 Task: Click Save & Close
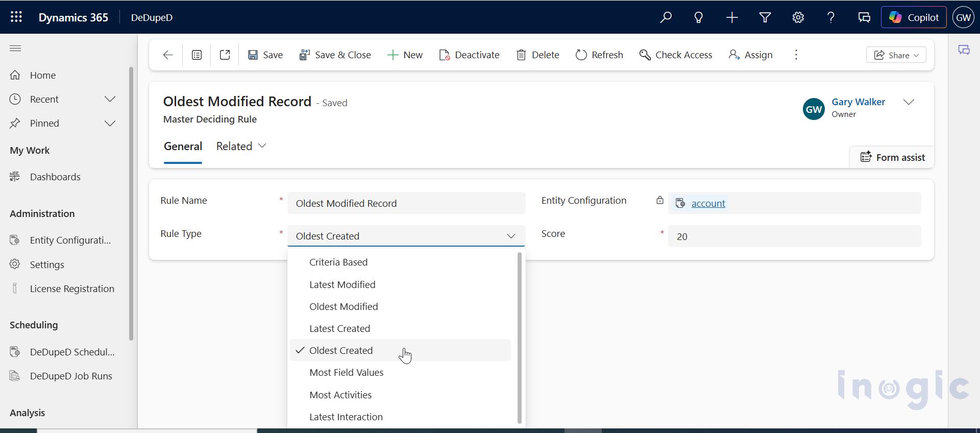click(x=335, y=55)
